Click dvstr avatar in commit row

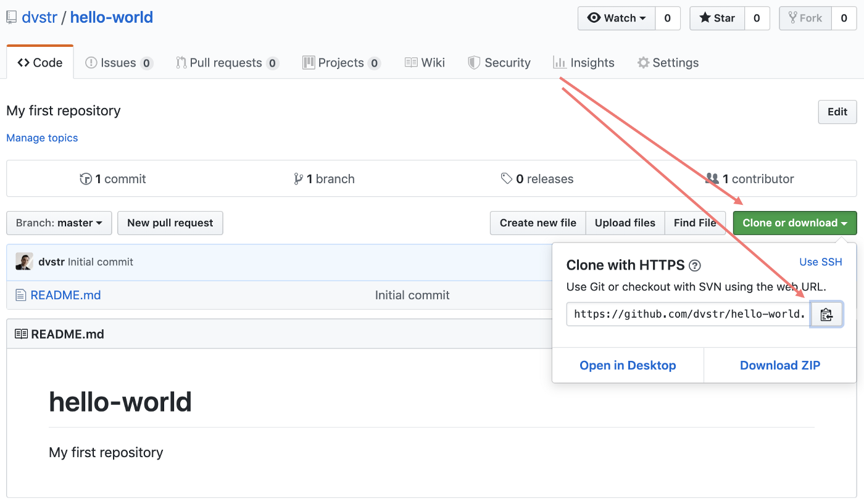pyautogui.click(x=25, y=262)
